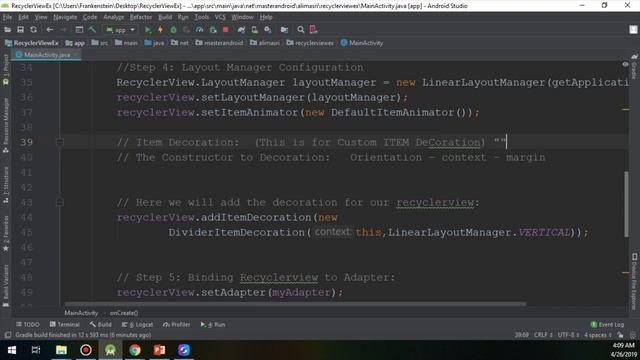Click the Save All toolbar icon
The width and height of the screenshot is (640, 360).
[x=20, y=30]
